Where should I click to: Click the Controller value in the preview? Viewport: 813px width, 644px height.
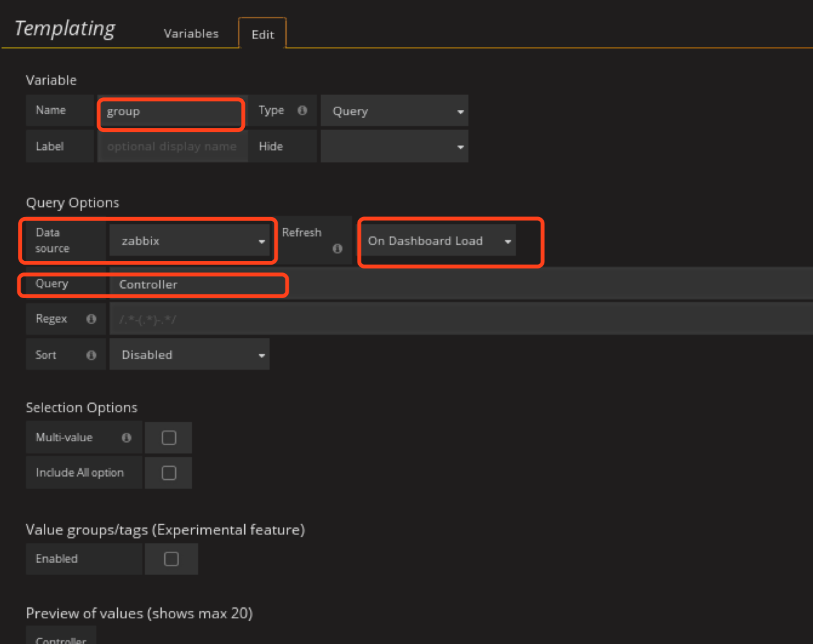pos(61,639)
